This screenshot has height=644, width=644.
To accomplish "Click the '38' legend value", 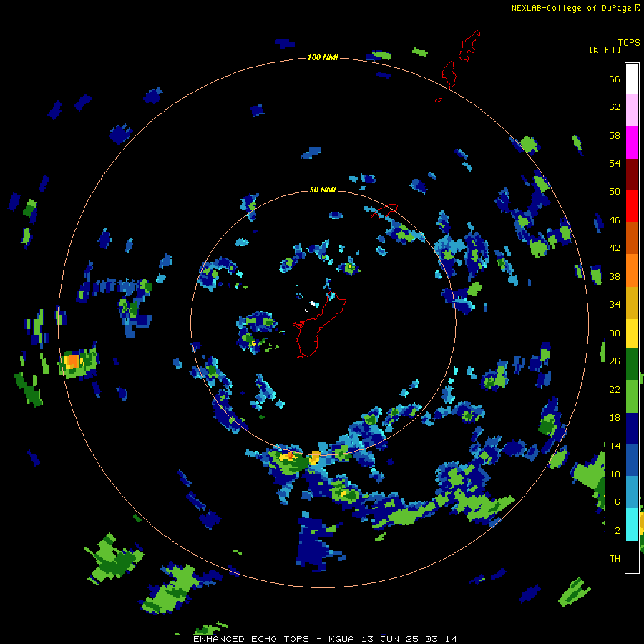I will [x=615, y=276].
